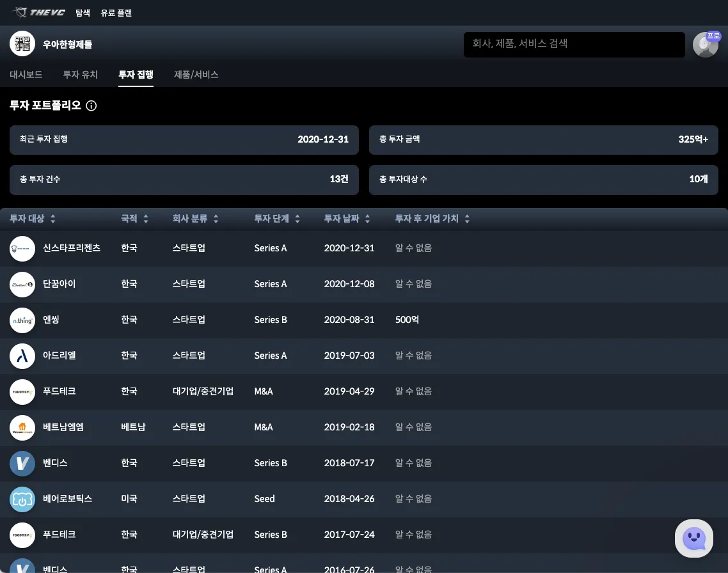
Task: Open 신스타프리젠츠 company logo
Action: [x=22, y=249]
